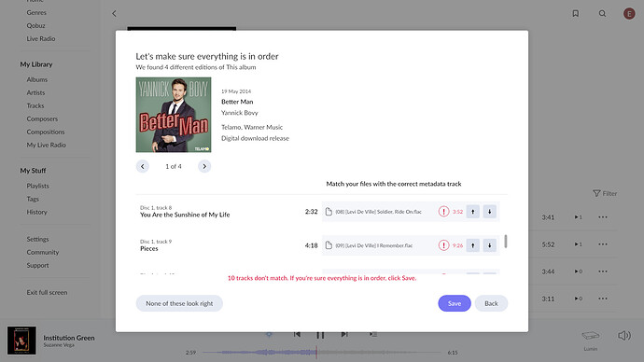Click the Save button
The width and height of the screenshot is (644, 362).
(455, 303)
